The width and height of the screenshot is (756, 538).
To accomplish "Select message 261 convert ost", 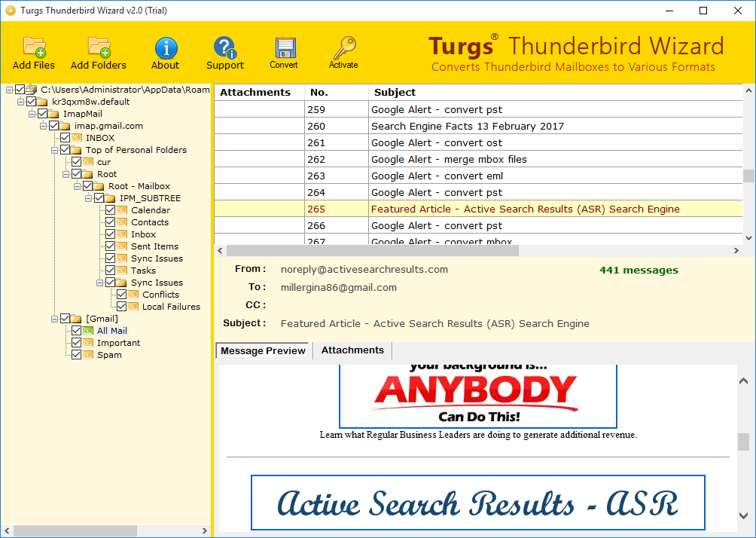I will (478, 143).
